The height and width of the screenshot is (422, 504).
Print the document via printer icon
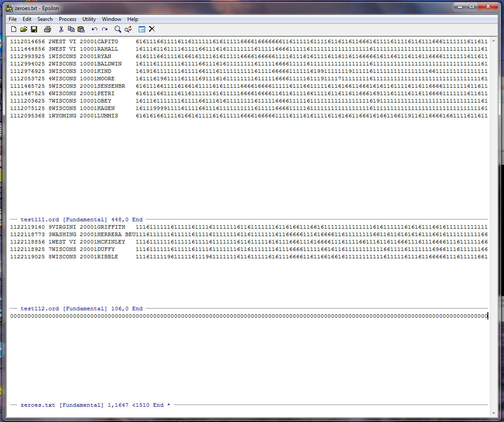[x=48, y=29]
